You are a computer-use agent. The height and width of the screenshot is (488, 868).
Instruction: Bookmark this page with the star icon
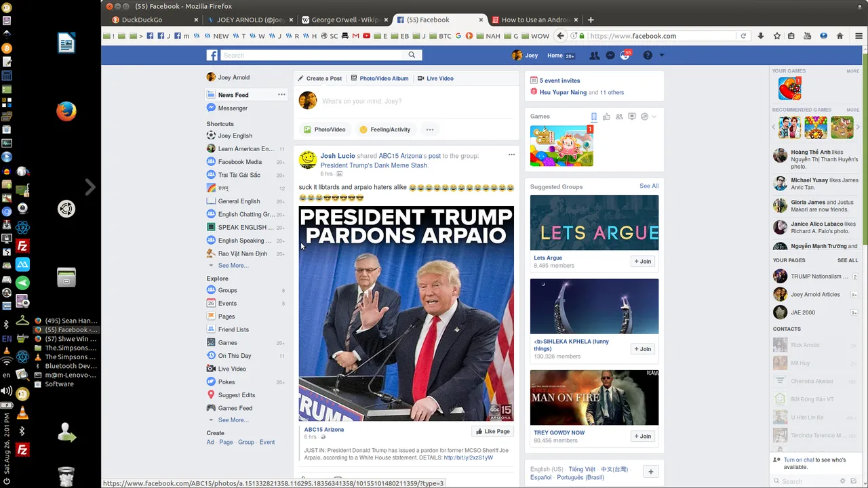pyautogui.click(x=777, y=36)
